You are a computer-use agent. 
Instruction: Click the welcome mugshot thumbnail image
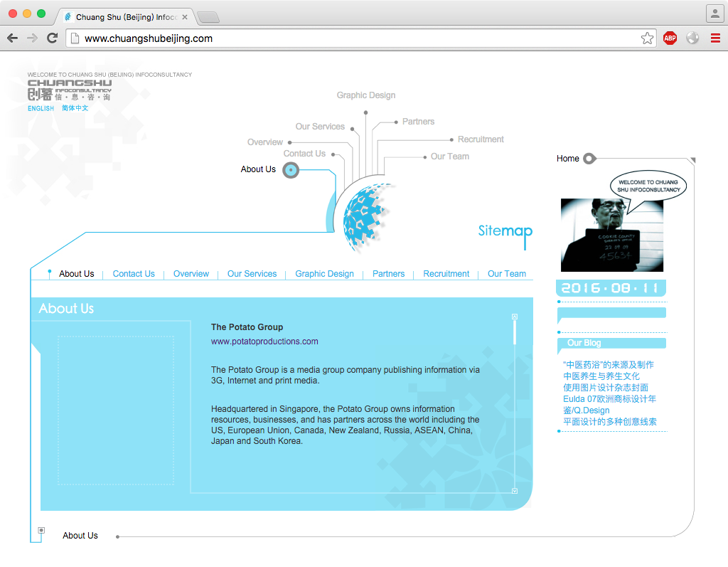point(611,235)
